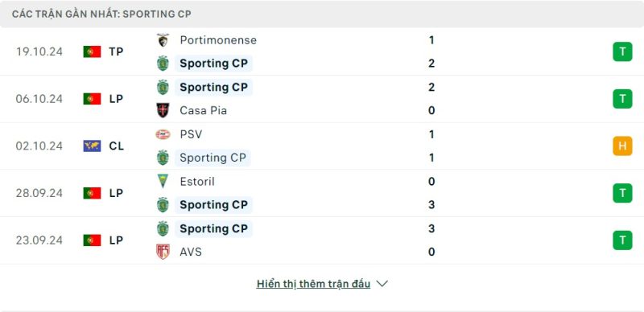This screenshot has height=312, width=644.
Task: Expand list with chevron beside Hiển thị thêm trận đấu
Action: 382,284
